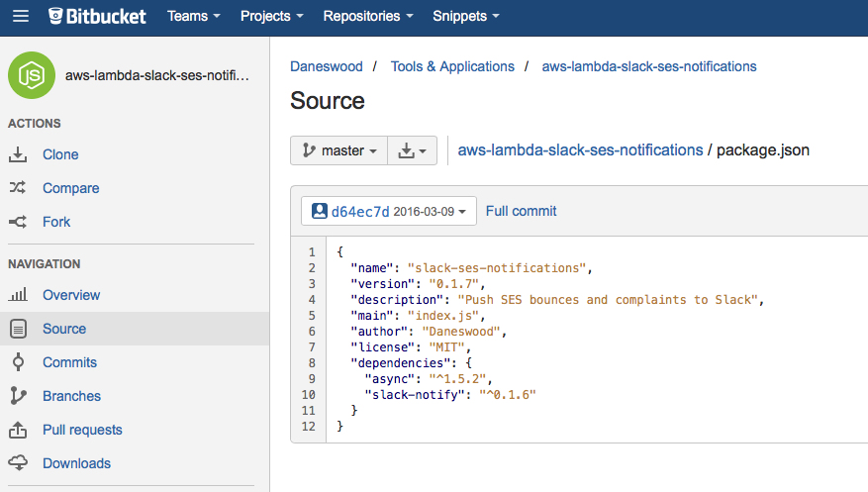Click the Commits icon in navigation
The width and height of the screenshot is (868, 492).
pos(18,362)
